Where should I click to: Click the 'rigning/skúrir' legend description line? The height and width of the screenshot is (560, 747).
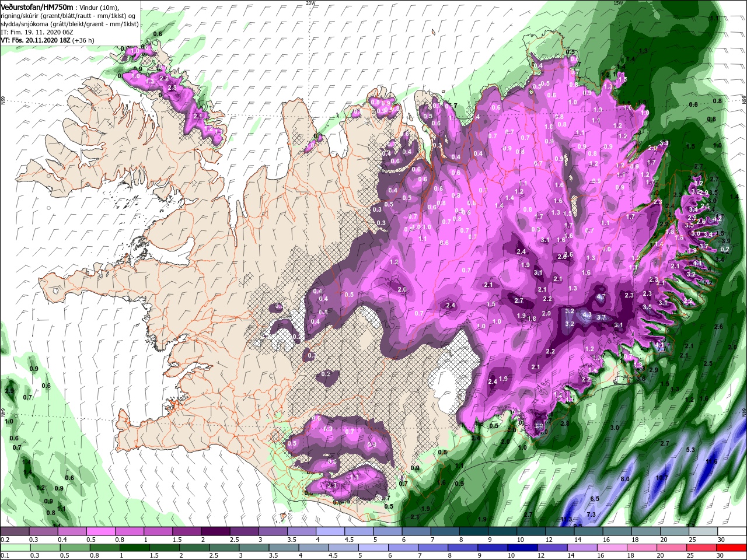tap(68, 16)
